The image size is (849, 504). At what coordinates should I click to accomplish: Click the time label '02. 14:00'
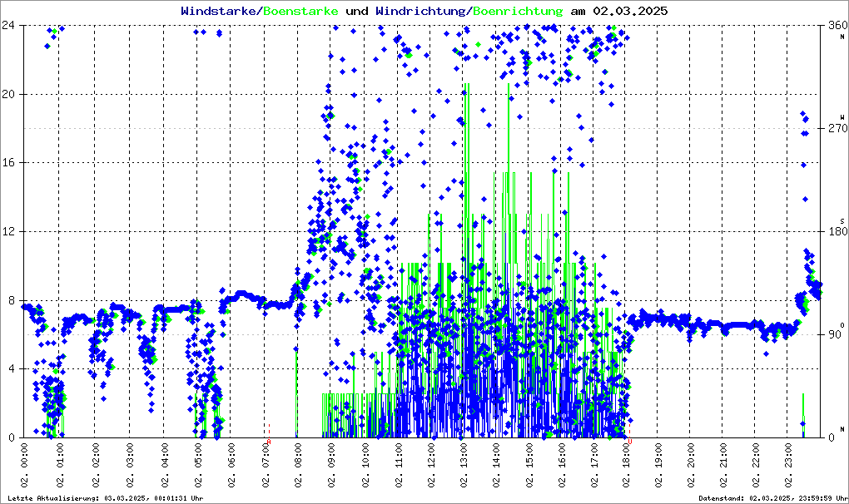(x=497, y=465)
